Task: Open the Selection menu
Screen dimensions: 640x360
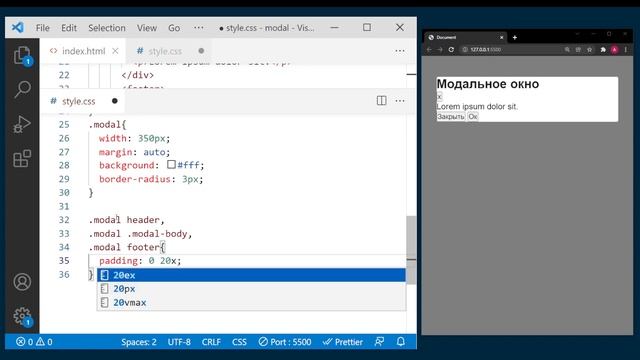Action: coord(107,28)
